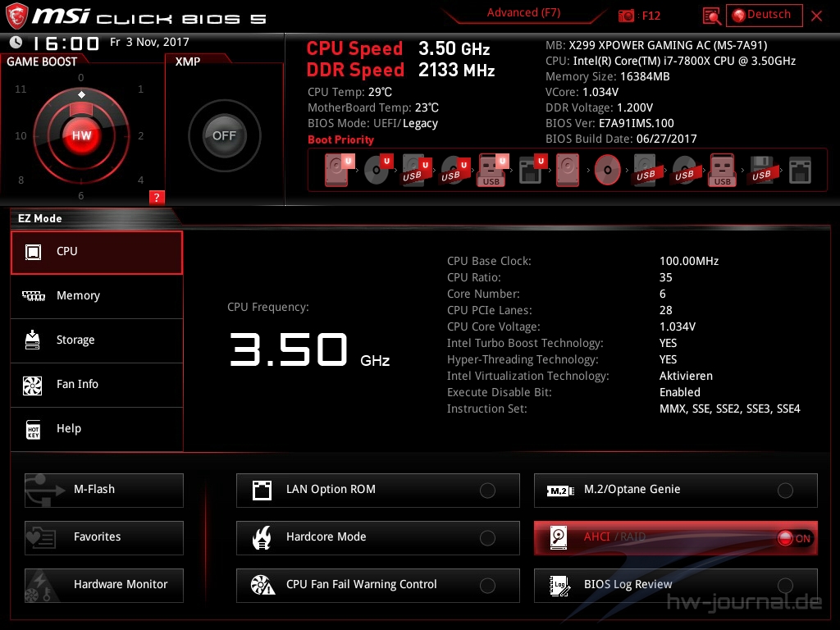Open the Help section
This screenshot has height=630, width=840.
click(x=97, y=430)
